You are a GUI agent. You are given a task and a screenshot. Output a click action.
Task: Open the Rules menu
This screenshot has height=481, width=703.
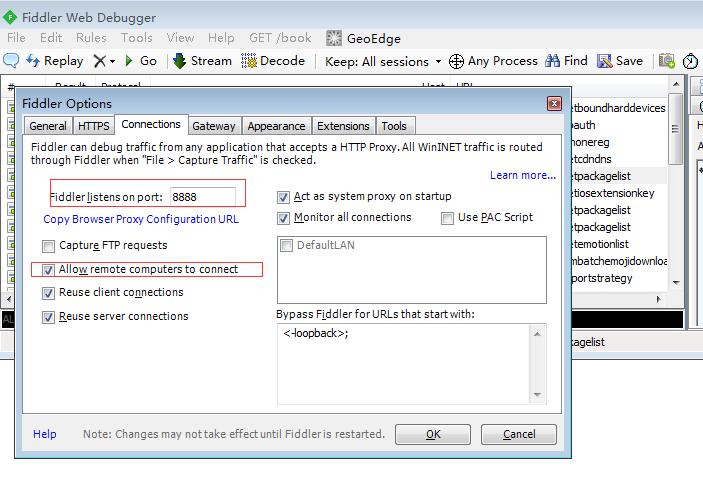coord(91,38)
